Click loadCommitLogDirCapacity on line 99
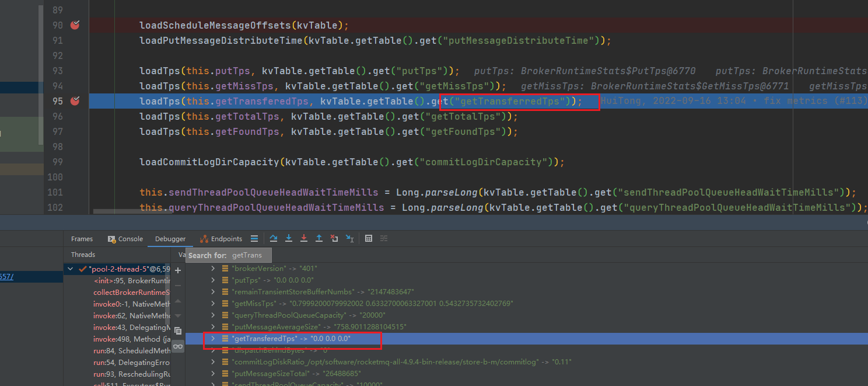 (209, 162)
